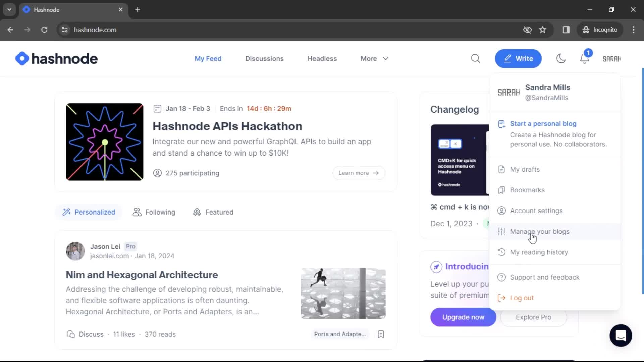Viewport: 644px width, 362px height.
Task: Open Account settings menu item
Action: (536, 210)
